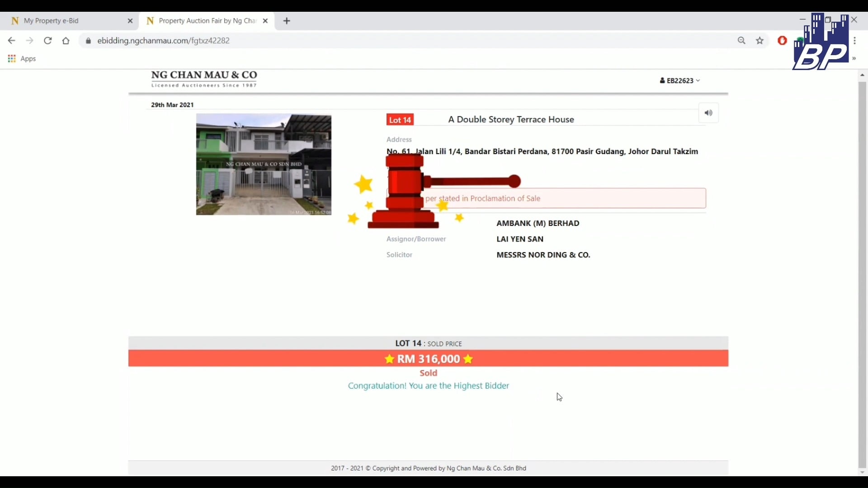Click the Solicitor field label

pos(399,255)
